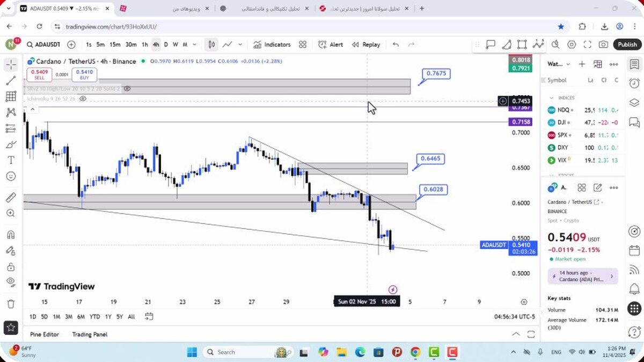Toggle lock all drawings
644x362 pixels.
point(11,267)
